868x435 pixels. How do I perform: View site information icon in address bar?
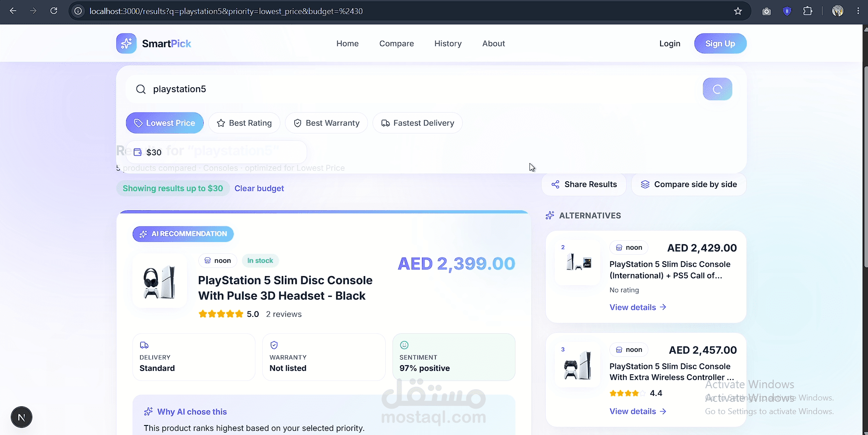pyautogui.click(x=78, y=11)
